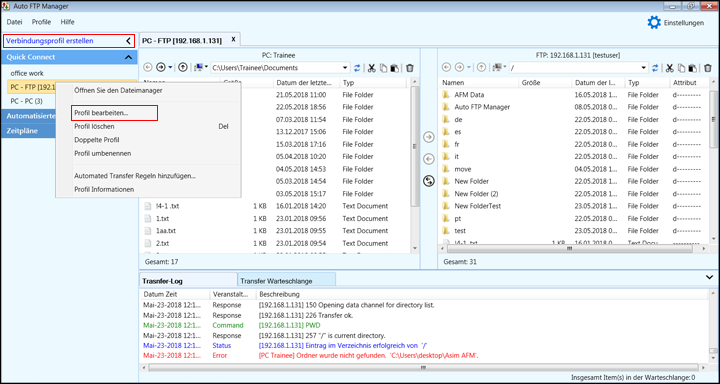720x384 pixels.
Task: Collapse the transfer log panel chevron
Action: (709, 277)
